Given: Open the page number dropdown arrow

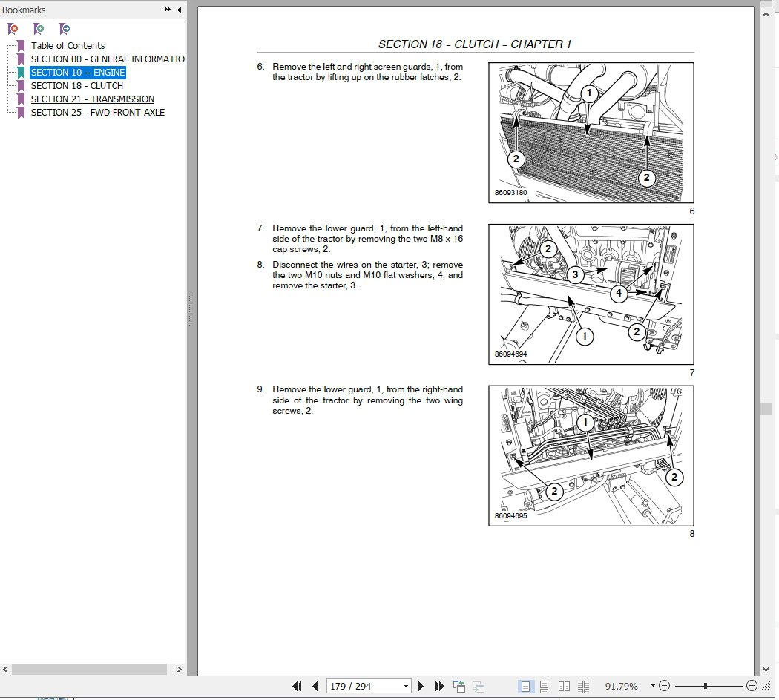Looking at the screenshot, I should [x=406, y=685].
